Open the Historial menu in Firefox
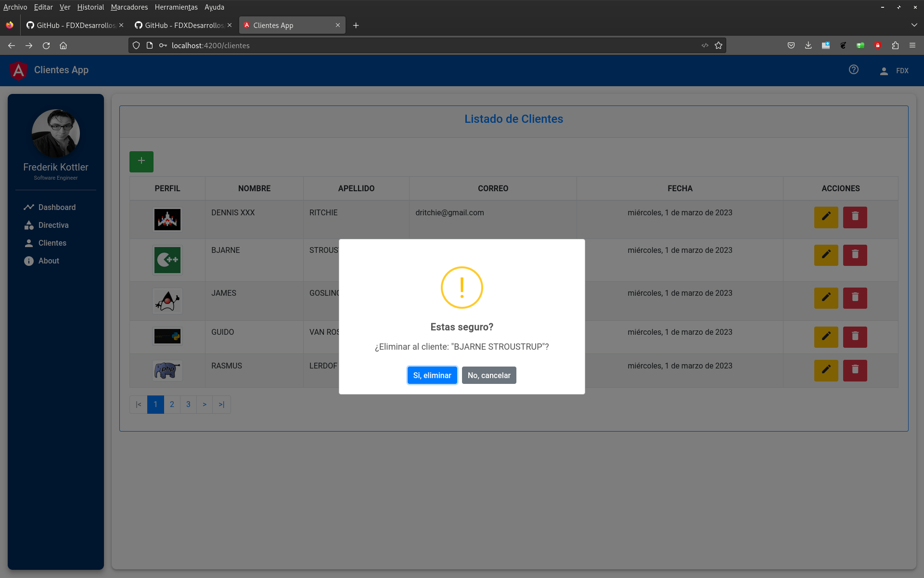The width and height of the screenshot is (924, 578). pyautogui.click(x=90, y=7)
